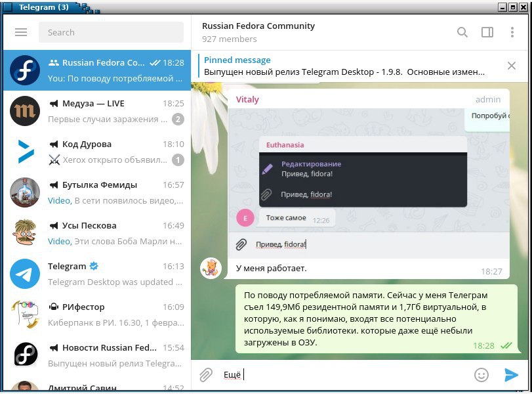Click the Усы Пескова cartoon avatar

tap(25, 233)
